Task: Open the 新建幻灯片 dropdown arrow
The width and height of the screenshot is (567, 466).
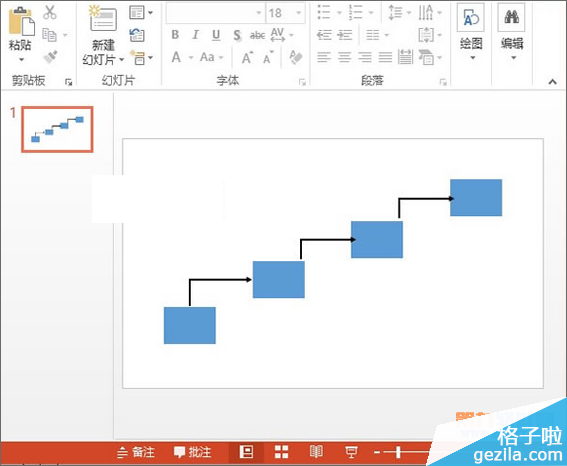Action: click(x=122, y=59)
